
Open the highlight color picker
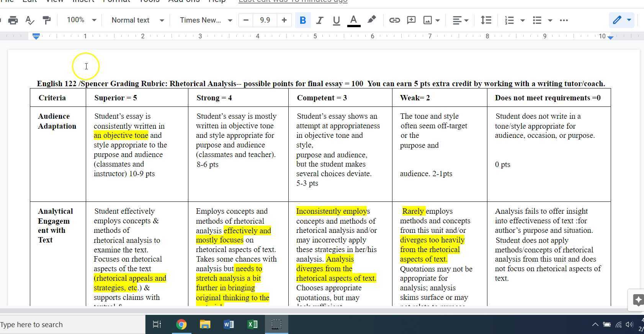pos(371,20)
